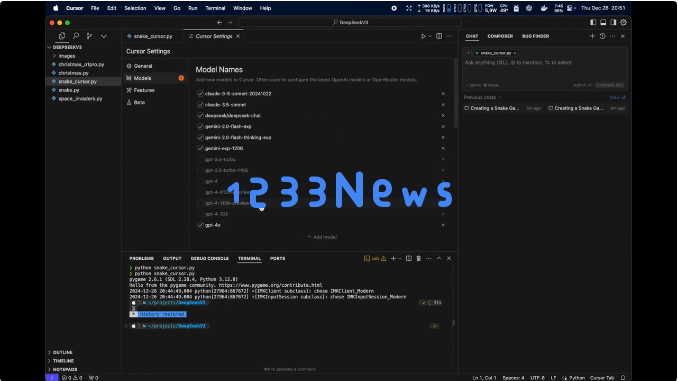678x381 pixels.
Task: Switch to the PORTS panel tab
Action: pyautogui.click(x=278, y=259)
